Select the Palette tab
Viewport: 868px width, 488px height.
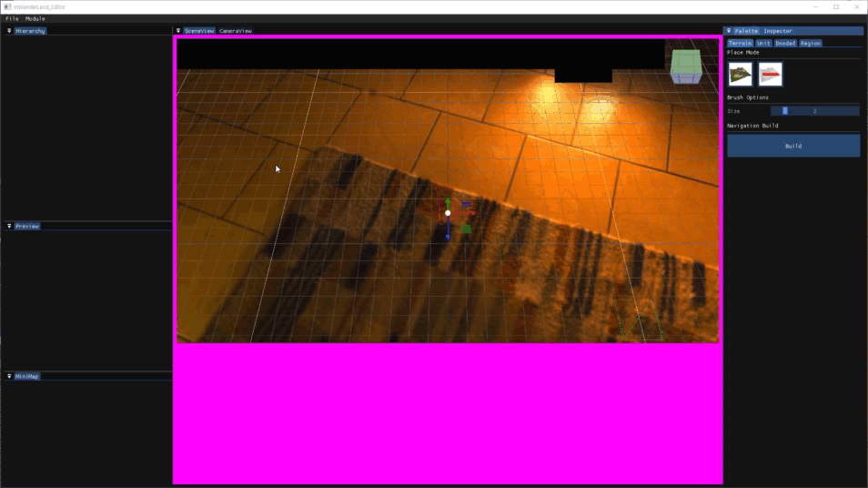746,31
